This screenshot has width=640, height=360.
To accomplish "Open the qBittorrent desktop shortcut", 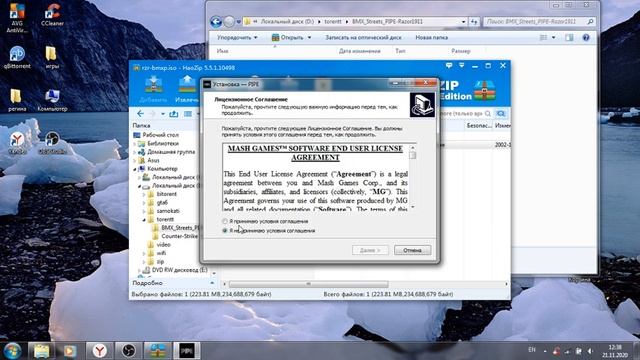I will [17, 57].
